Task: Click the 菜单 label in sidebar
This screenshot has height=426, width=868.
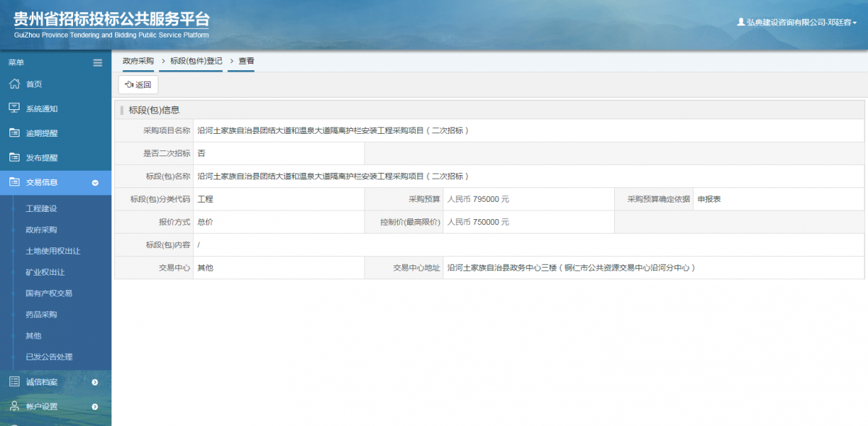Action: tap(16, 63)
